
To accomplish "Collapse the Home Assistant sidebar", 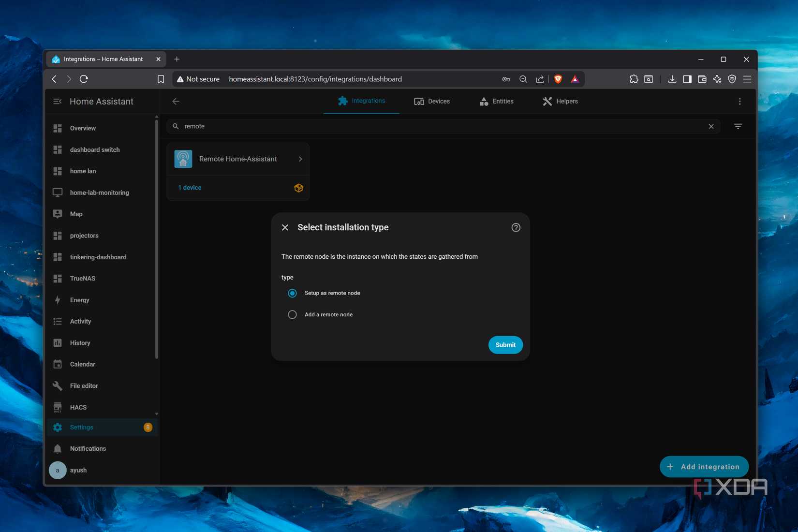I will point(58,101).
